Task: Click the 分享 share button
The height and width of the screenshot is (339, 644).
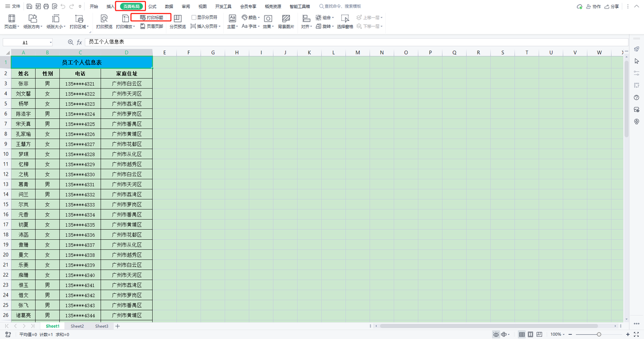Action: [625, 6]
